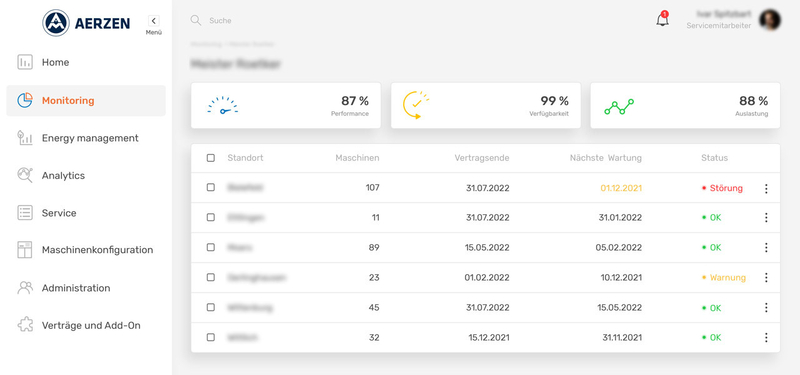
Task: Click the Analytics magnifier icon
Action: (x=24, y=175)
